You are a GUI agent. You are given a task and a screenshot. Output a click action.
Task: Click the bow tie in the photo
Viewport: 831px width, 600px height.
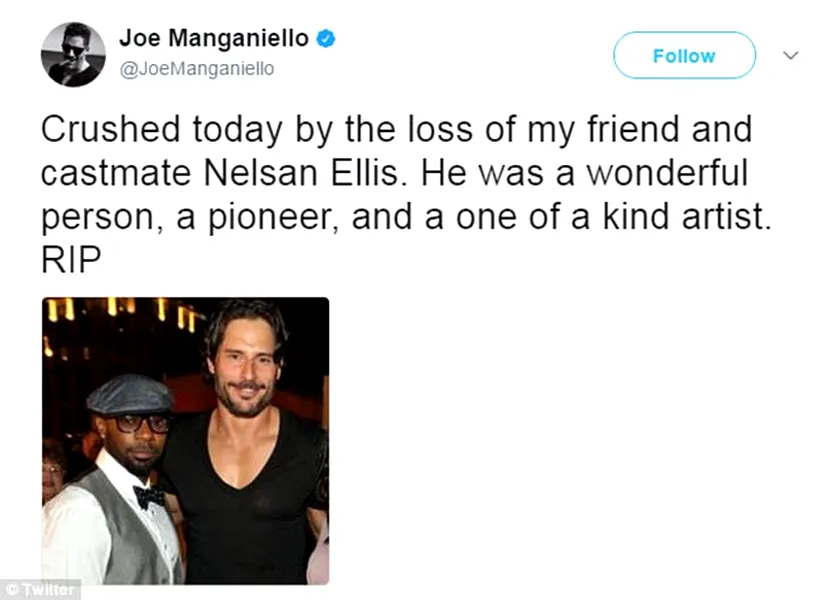(x=149, y=495)
